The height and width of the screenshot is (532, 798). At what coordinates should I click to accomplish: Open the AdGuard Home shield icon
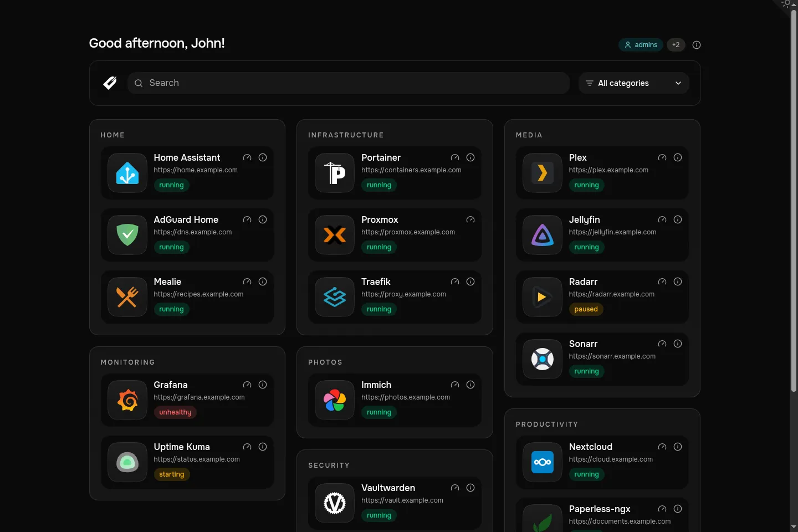(127, 235)
